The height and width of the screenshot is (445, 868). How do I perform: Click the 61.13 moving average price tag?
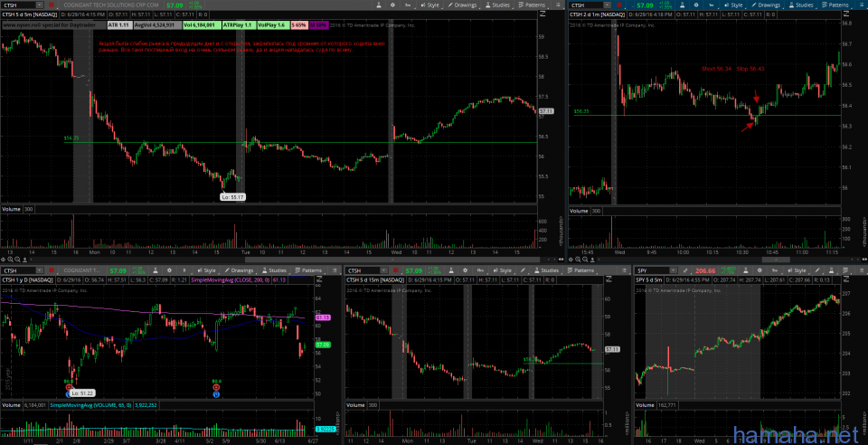point(323,317)
